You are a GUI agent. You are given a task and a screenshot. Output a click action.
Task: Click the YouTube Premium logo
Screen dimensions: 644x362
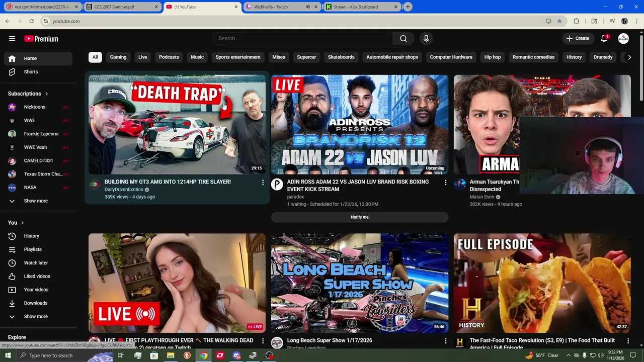(41, 39)
